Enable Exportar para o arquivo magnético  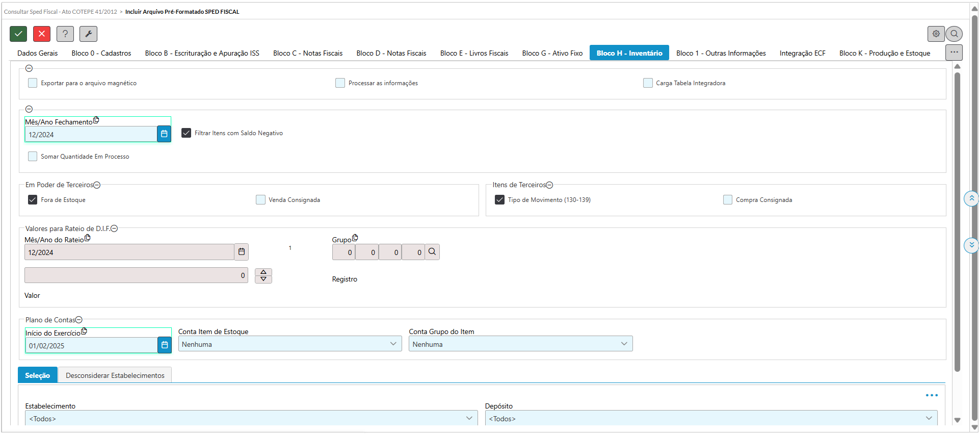point(33,83)
